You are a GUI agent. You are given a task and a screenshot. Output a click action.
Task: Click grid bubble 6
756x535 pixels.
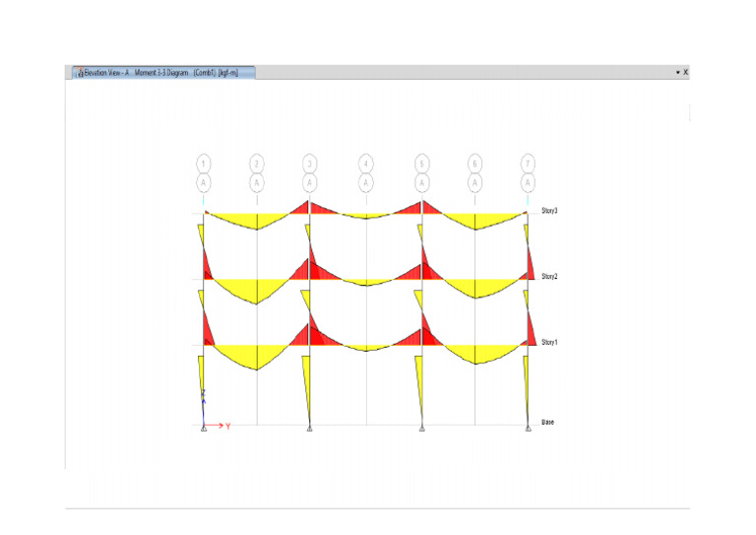click(x=474, y=164)
